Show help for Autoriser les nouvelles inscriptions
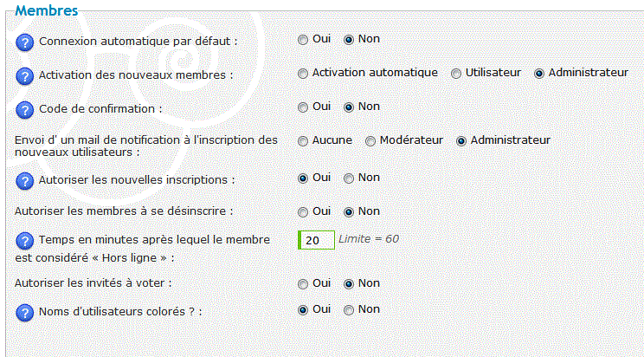The width and height of the screenshot is (644, 357). pyautogui.click(x=24, y=181)
